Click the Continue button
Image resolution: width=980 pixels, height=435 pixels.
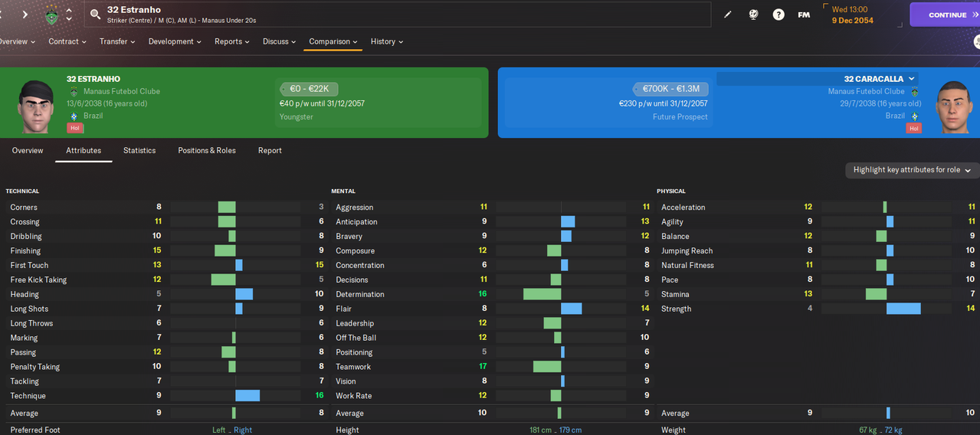pyautogui.click(x=945, y=15)
